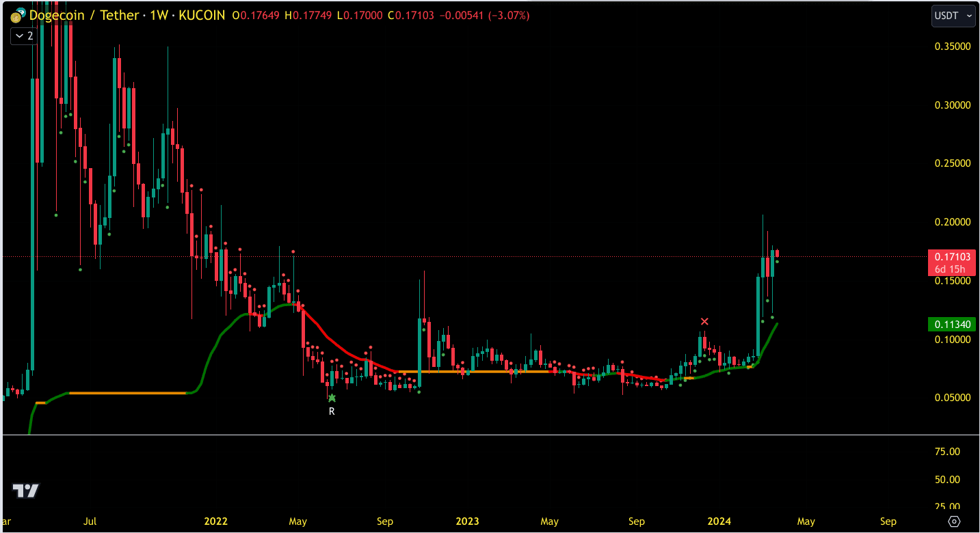Click the 75.00 lower pane scale label
Screen dimensions: 980x533
(x=947, y=452)
